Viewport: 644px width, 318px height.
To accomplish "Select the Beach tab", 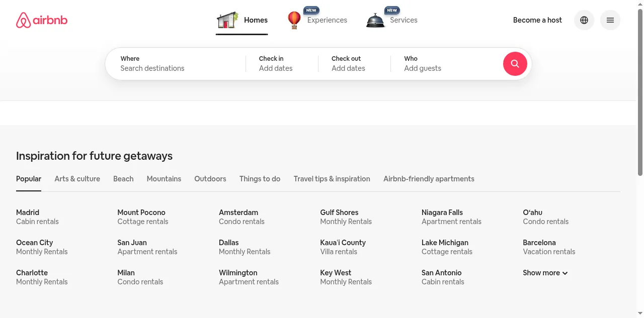I will point(123,179).
